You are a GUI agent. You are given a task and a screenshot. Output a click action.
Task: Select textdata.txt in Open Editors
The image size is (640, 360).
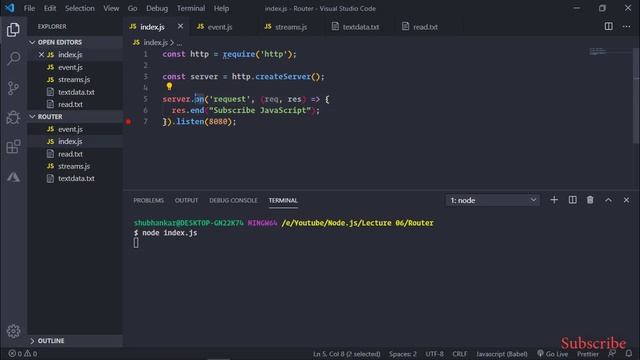(x=75, y=92)
